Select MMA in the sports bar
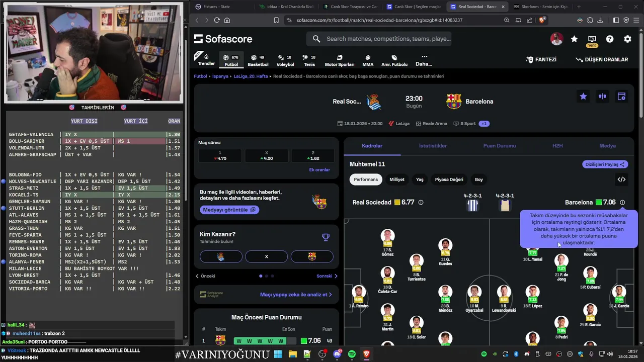This screenshot has width=644, height=362. pyautogui.click(x=368, y=60)
